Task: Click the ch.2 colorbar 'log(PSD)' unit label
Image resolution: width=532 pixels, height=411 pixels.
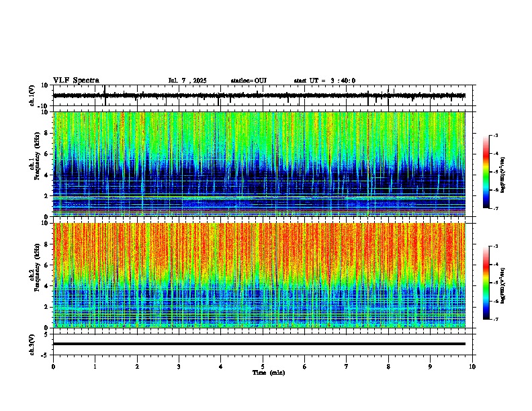Action: pos(502,286)
